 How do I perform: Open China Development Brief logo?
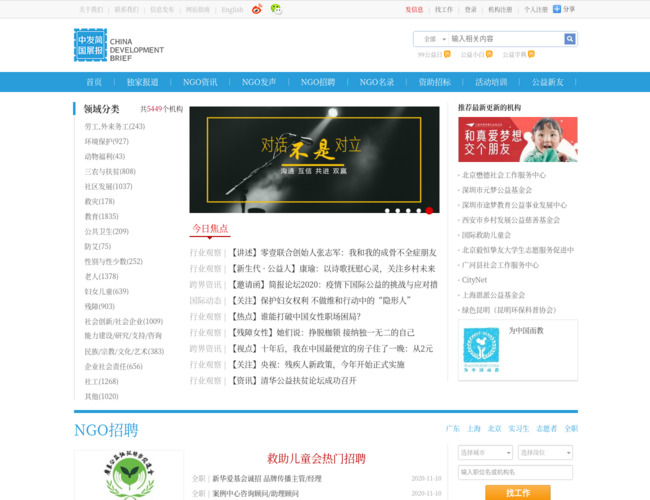pos(119,45)
